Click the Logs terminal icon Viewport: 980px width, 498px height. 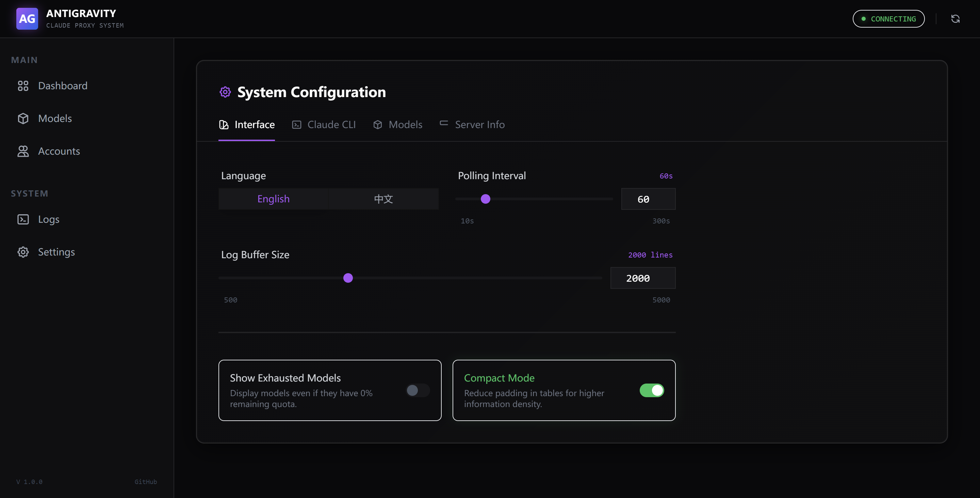pos(23,219)
